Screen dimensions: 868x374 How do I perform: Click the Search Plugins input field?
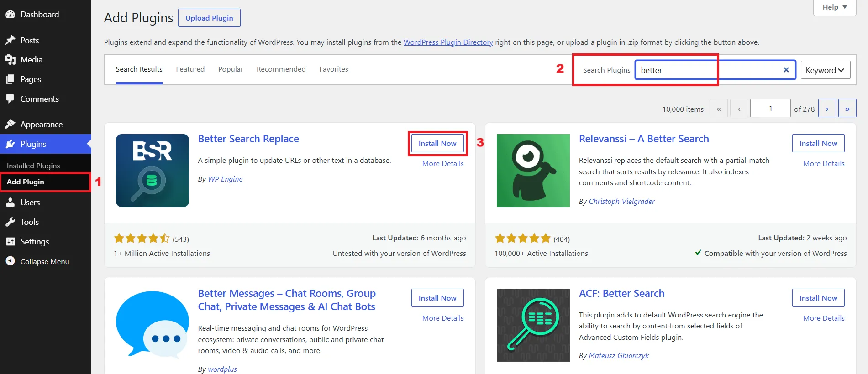pyautogui.click(x=715, y=70)
